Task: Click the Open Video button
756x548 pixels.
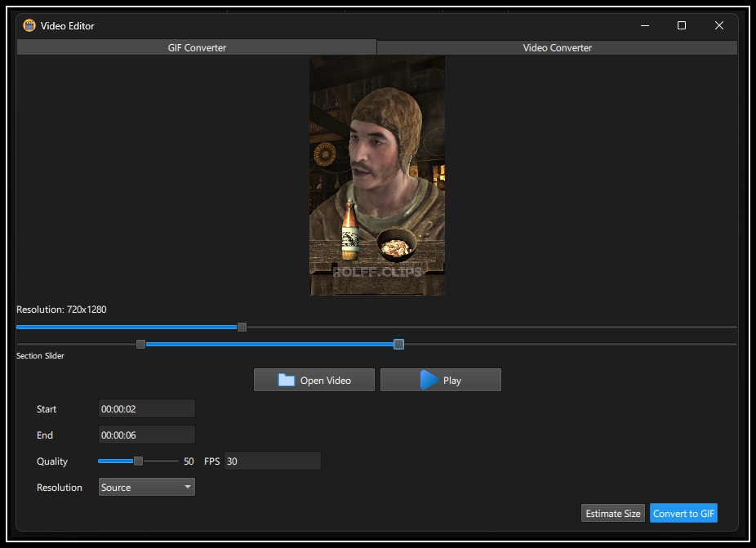Action: (314, 380)
